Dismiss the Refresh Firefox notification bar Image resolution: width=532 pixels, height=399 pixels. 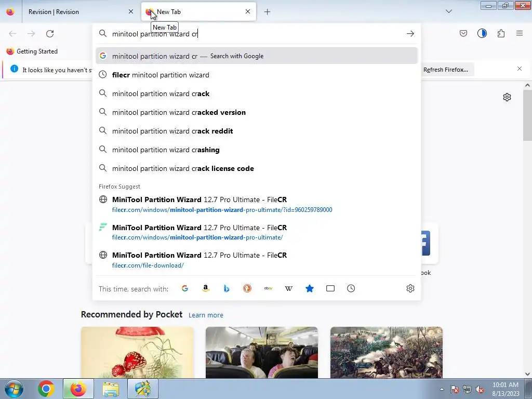[520, 69]
